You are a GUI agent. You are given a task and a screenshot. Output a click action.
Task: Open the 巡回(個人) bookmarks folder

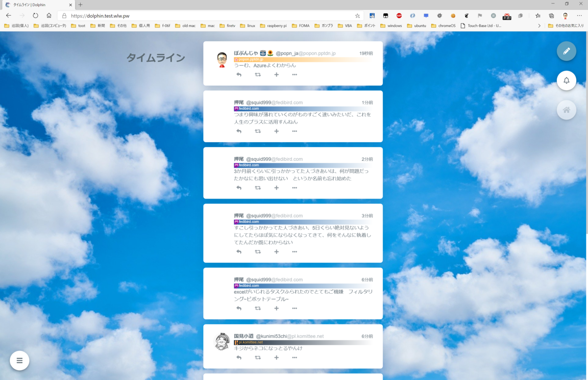pos(17,25)
